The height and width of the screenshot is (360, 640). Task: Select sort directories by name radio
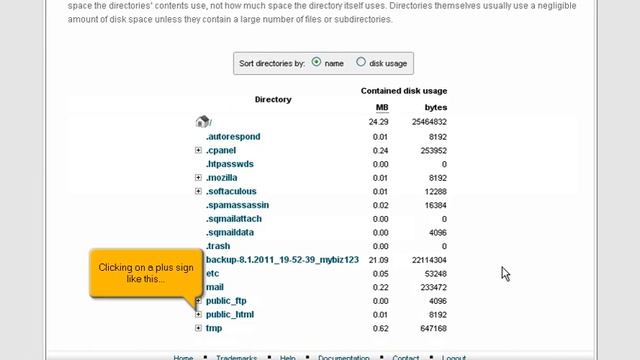pyautogui.click(x=316, y=62)
